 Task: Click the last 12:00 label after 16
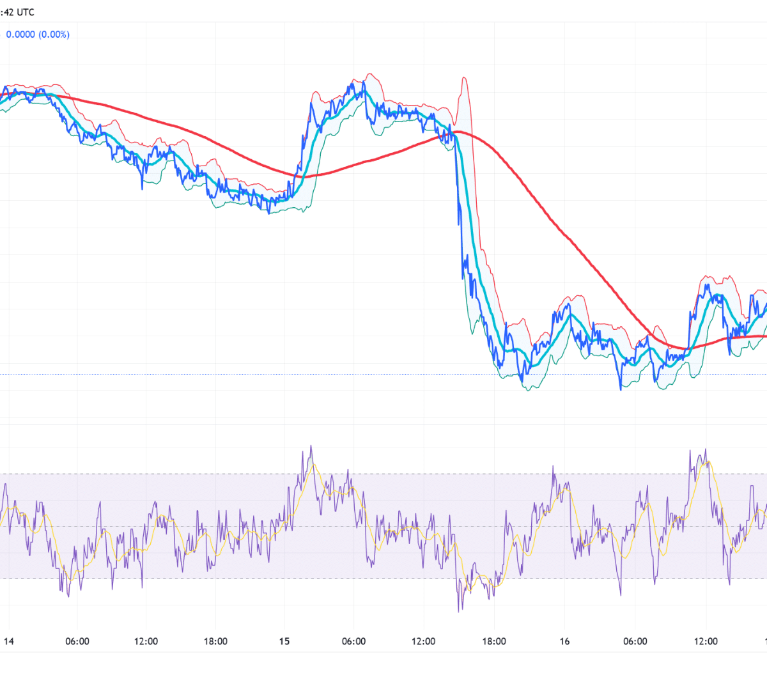point(706,641)
